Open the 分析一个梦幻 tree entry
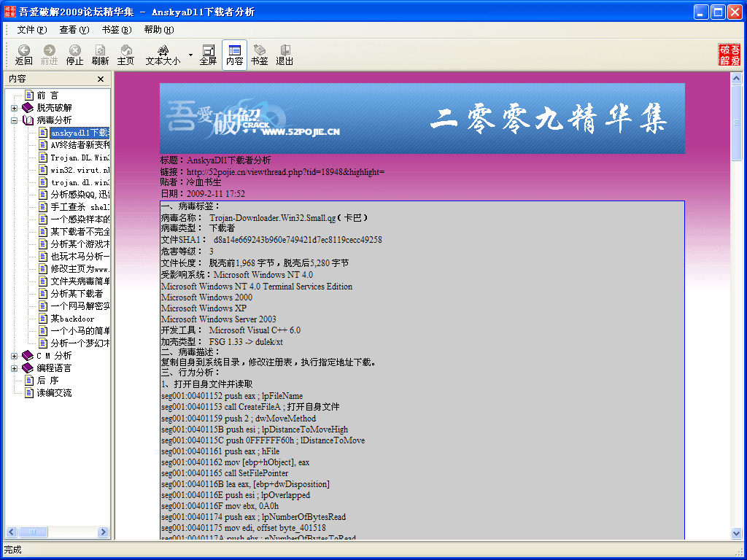The height and width of the screenshot is (560, 747). tap(80, 343)
